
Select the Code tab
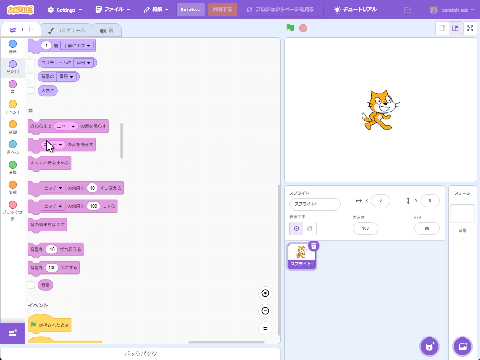21,30
